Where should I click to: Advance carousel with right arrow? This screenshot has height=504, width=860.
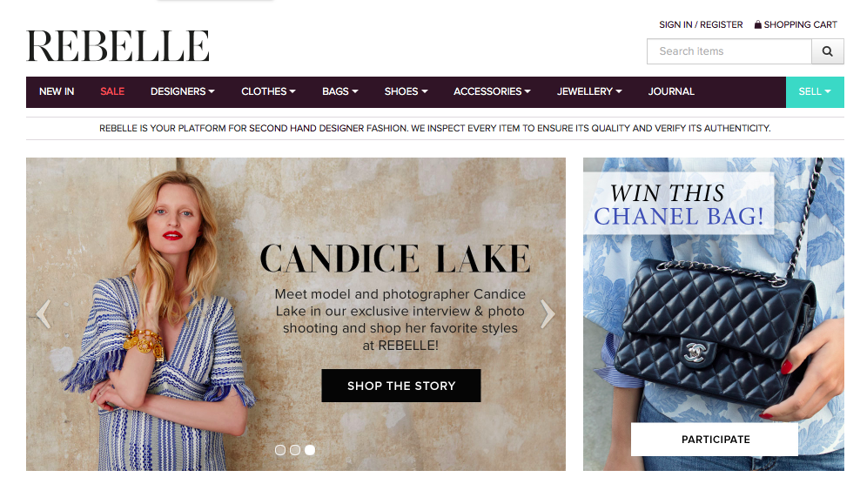point(548,313)
